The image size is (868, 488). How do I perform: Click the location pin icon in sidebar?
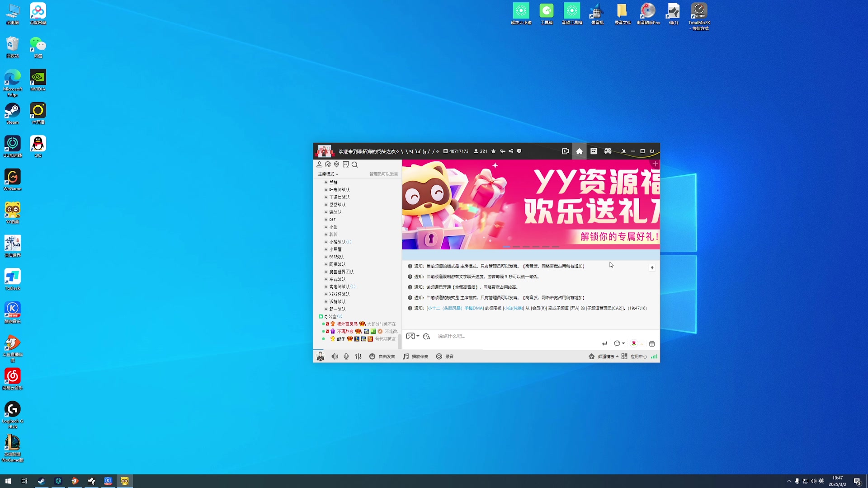[336, 165]
